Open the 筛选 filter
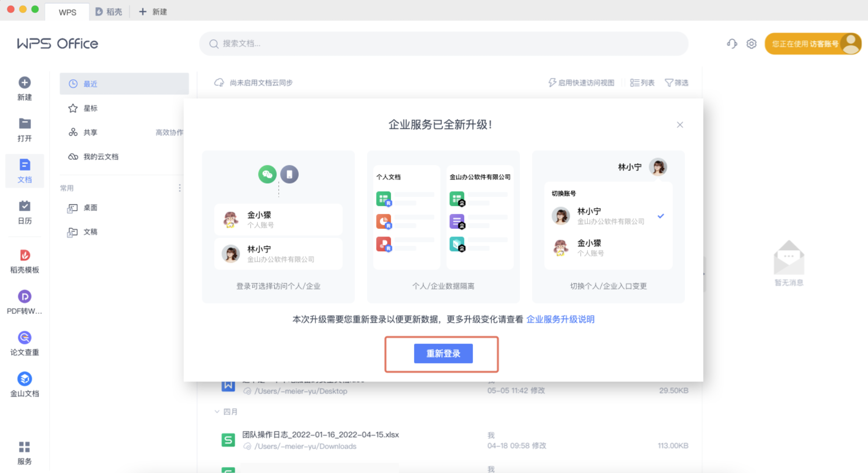 pos(677,82)
